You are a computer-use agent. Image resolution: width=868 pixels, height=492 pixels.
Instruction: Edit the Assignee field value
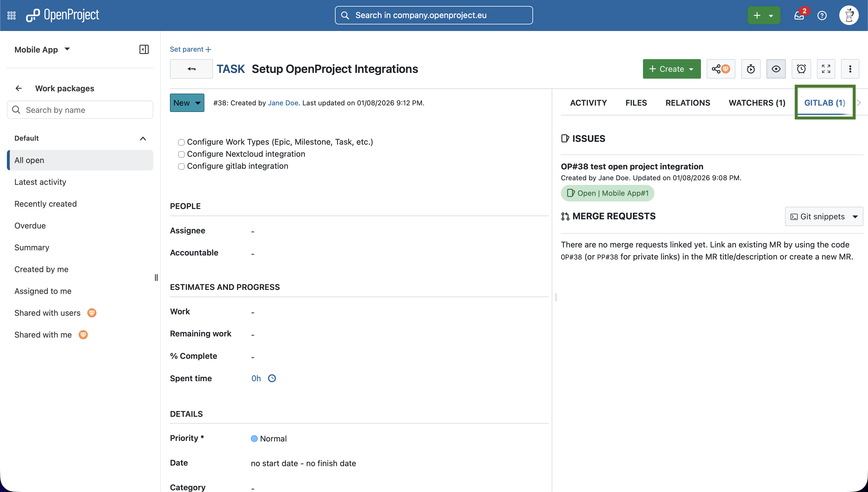pyautogui.click(x=253, y=231)
